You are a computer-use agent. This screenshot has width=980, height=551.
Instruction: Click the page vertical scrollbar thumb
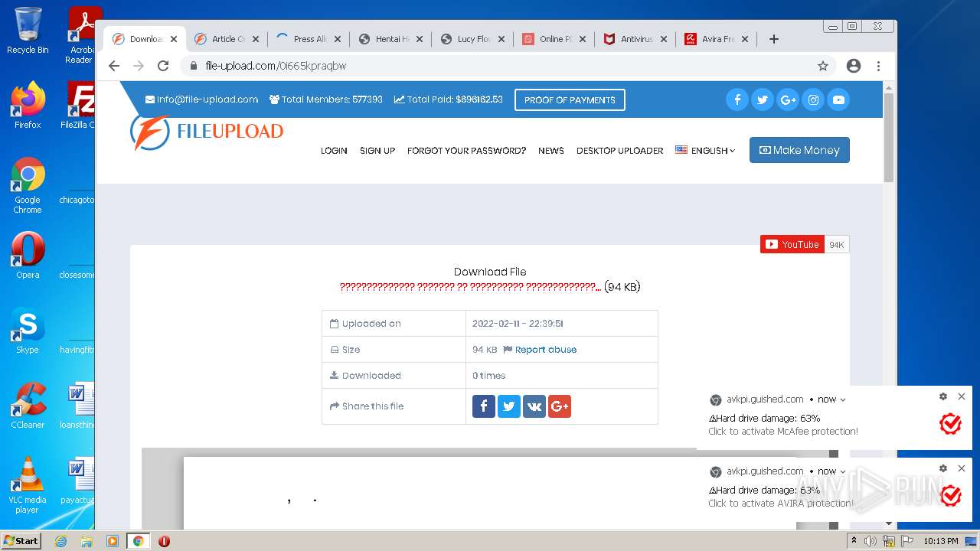pos(889,138)
